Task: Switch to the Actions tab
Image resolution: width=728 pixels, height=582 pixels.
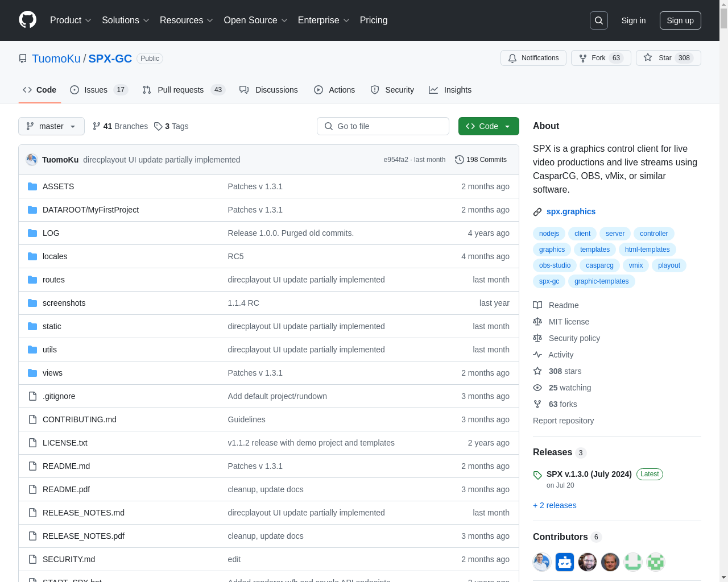Action: 334,90
